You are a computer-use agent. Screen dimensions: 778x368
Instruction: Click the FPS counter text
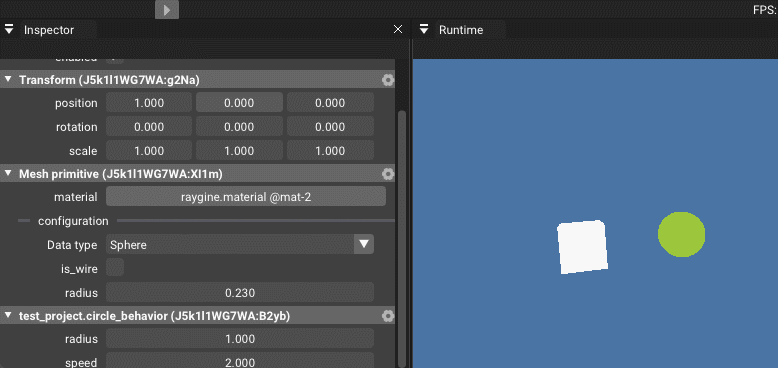pyautogui.click(x=765, y=9)
